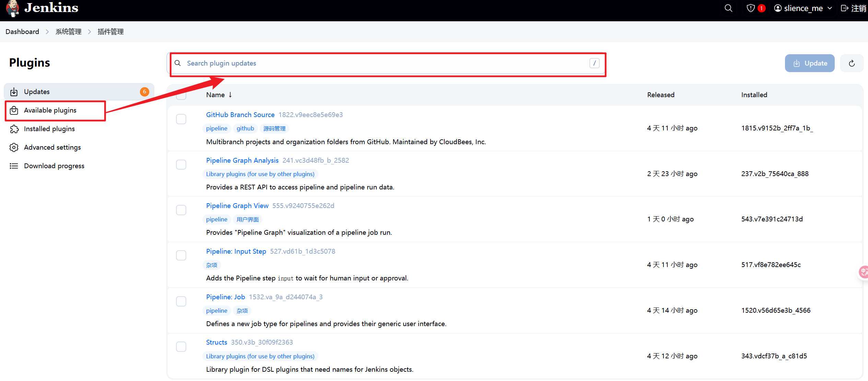Go to 插件管理 breadcrumb

(110, 32)
